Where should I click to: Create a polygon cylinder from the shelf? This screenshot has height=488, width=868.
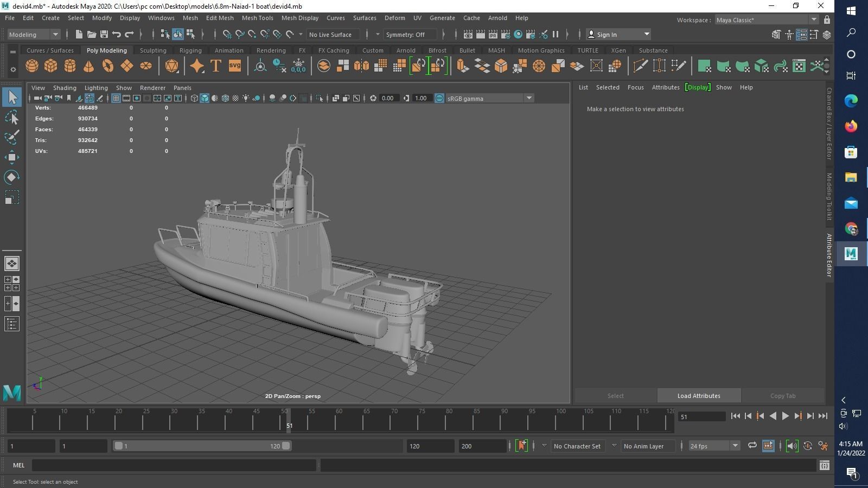[70, 66]
